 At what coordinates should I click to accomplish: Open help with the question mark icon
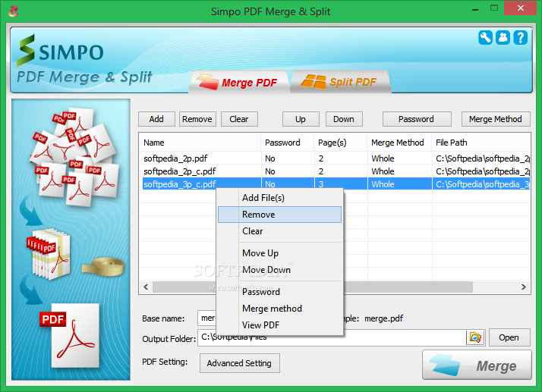pos(520,37)
